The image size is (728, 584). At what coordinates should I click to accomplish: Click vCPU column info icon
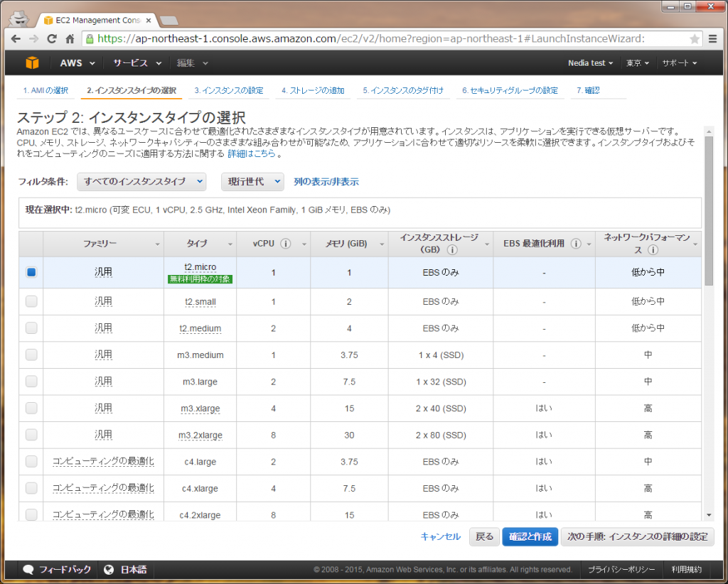(x=286, y=244)
